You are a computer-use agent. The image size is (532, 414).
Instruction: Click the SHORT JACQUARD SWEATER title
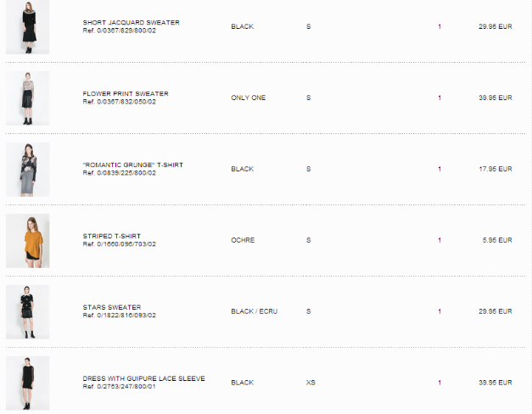(131, 22)
